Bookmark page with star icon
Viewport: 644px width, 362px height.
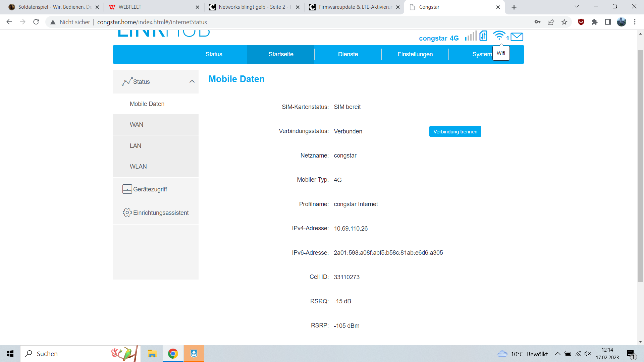click(565, 22)
